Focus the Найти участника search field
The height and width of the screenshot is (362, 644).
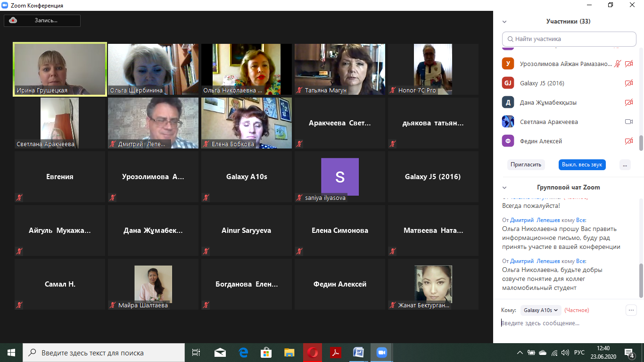(569, 39)
